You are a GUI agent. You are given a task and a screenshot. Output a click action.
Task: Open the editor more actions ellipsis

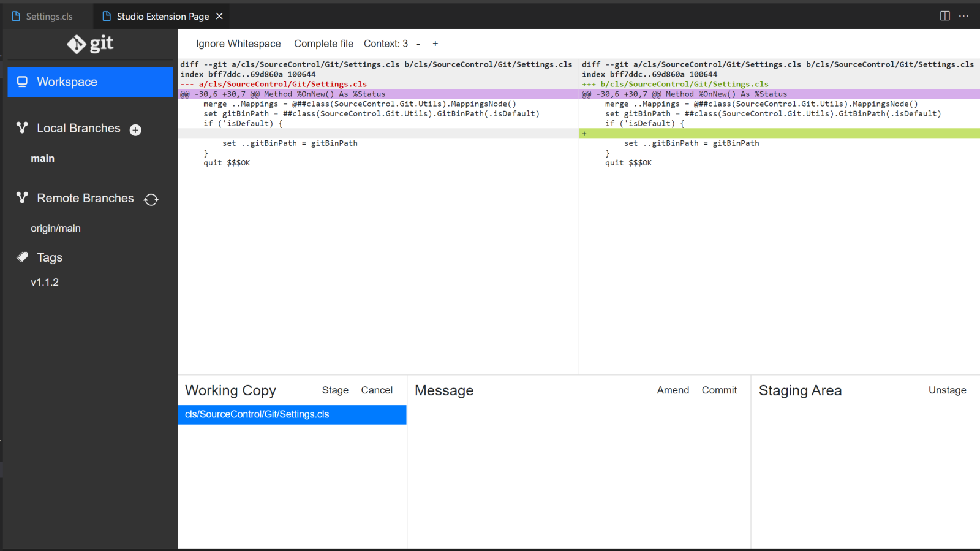coord(963,16)
